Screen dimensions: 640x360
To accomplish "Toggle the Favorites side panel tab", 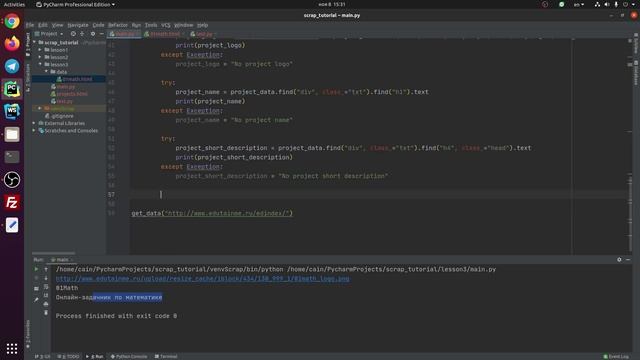I will pyautogui.click(x=28, y=334).
